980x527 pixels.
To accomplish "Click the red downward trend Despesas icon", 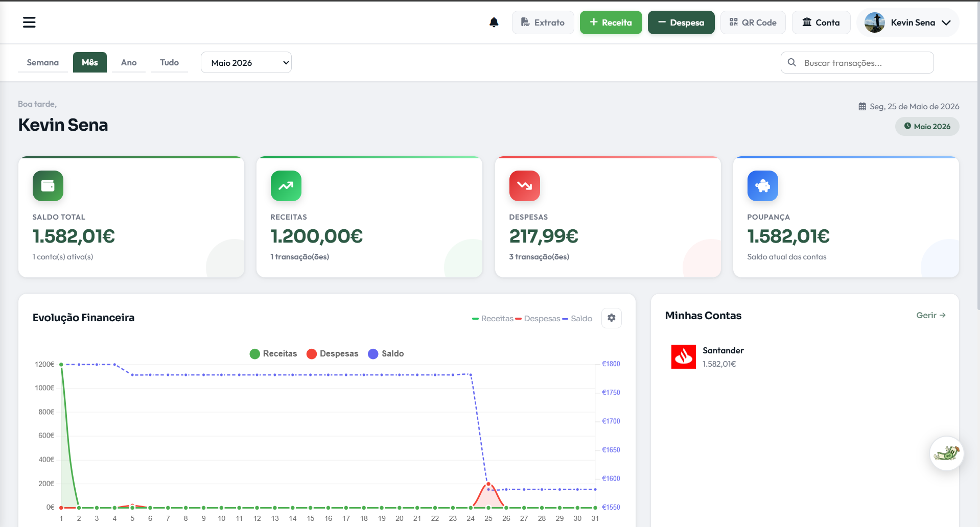I will [x=524, y=186].
